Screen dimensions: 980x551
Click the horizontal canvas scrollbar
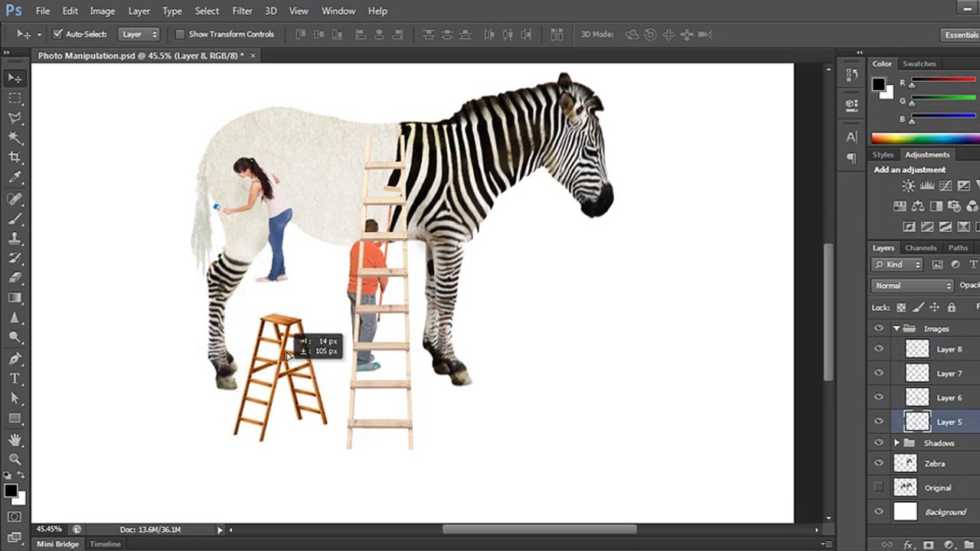click(x=538, y=529)
